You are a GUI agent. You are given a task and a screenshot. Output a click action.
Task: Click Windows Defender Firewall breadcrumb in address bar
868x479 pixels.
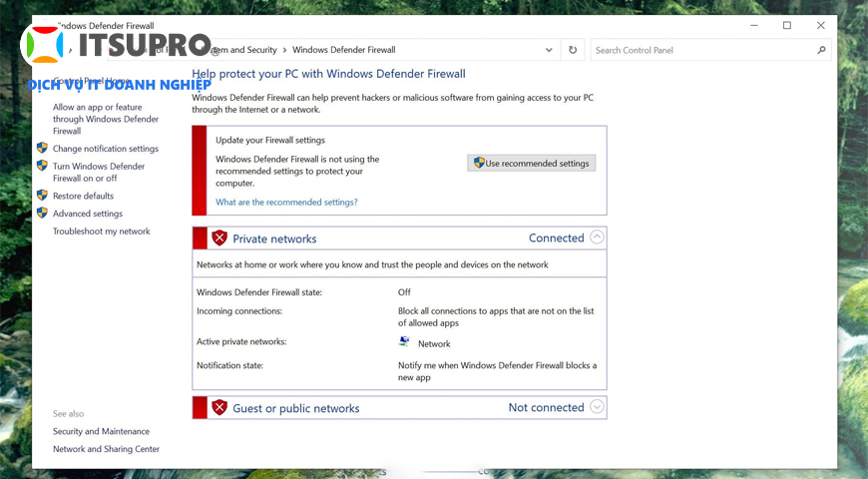(x=344, y=50)
